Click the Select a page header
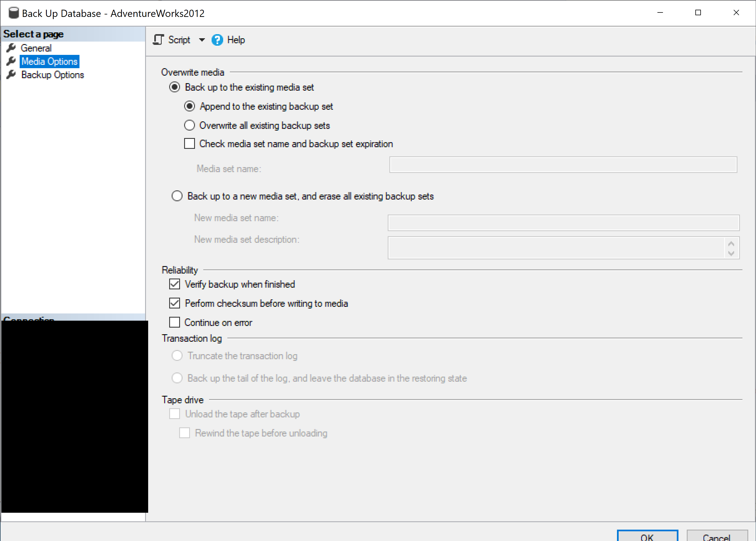The image size is (756, 541). [33, 34]
